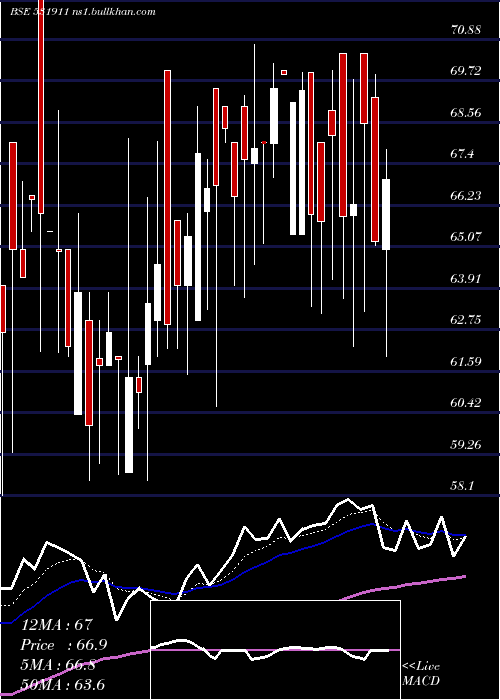Click the 69.72 price axis label
Image resolution: width=500 pixels, height=700 pixels.
[x=466, y=71]
